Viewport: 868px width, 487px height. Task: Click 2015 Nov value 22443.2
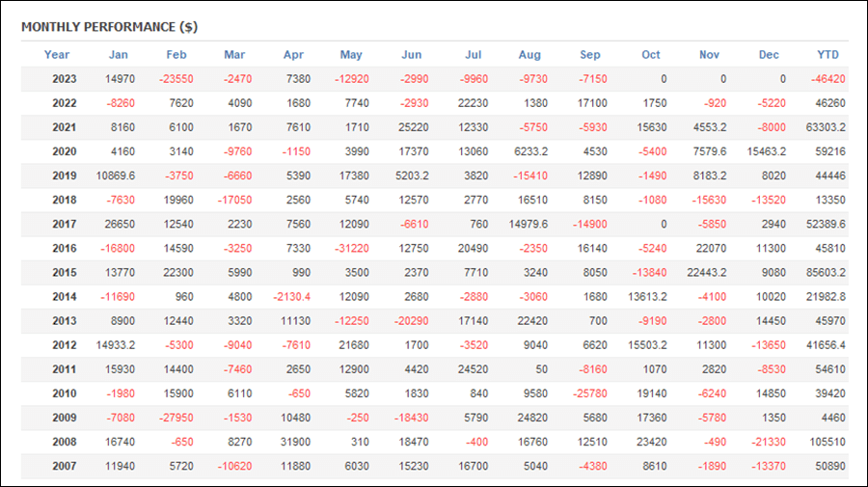tap(706, 272)
